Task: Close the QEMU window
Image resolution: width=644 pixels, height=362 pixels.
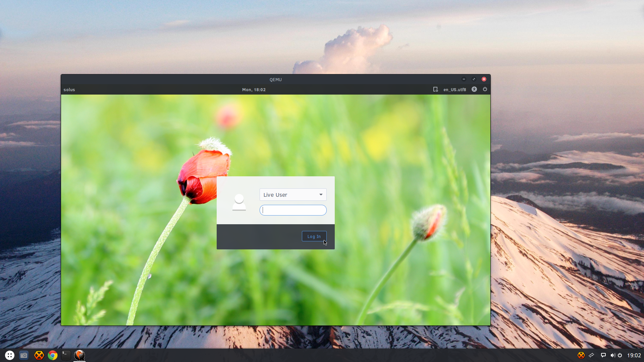Action: [484, 79]
